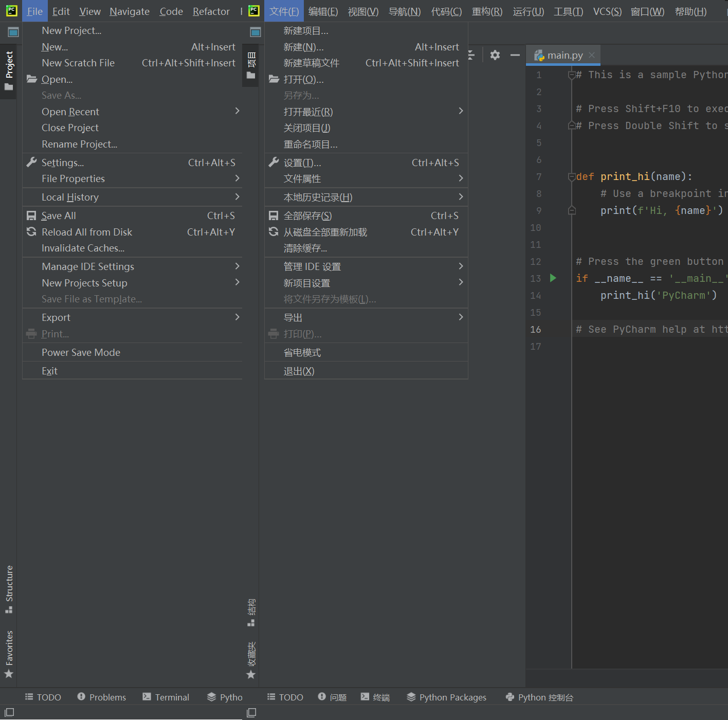Click the reload icon beside Reload All from Disk
728x720 pixels.
[32, 231]
